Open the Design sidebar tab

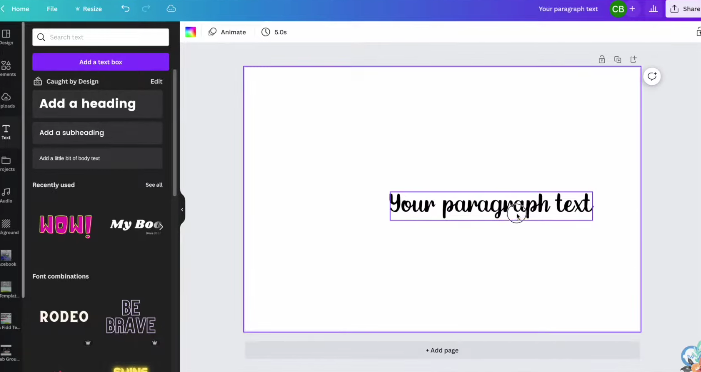click(x=6, y=37)
